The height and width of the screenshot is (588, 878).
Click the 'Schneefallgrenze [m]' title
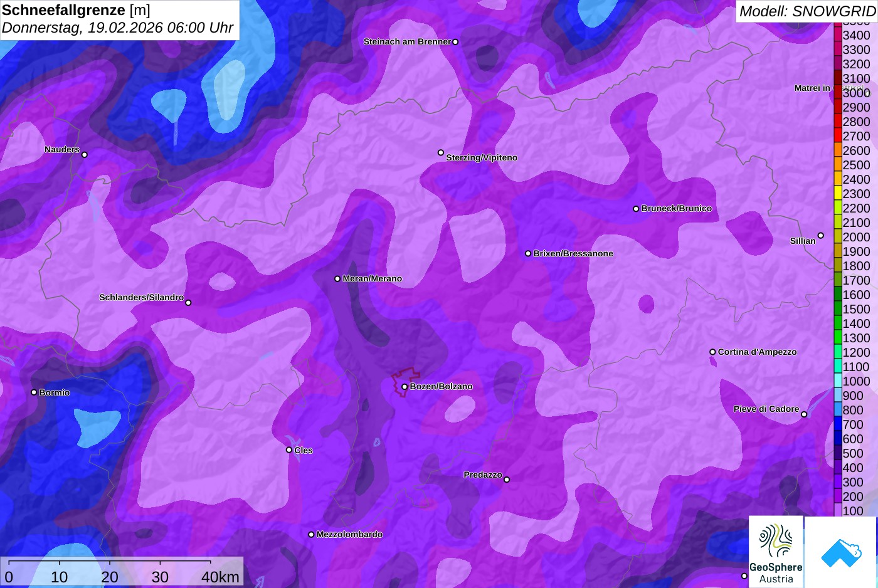tap(76, 10)
